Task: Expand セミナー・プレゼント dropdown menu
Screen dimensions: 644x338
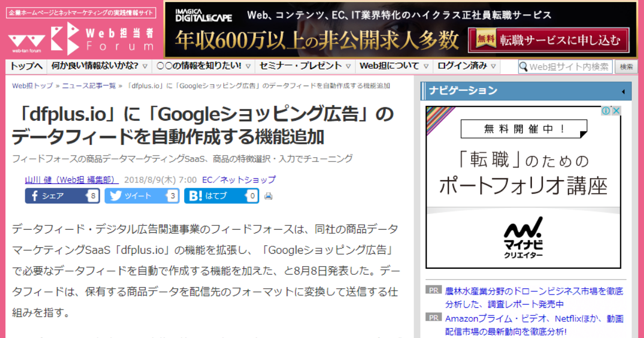Action: (305, 66)
